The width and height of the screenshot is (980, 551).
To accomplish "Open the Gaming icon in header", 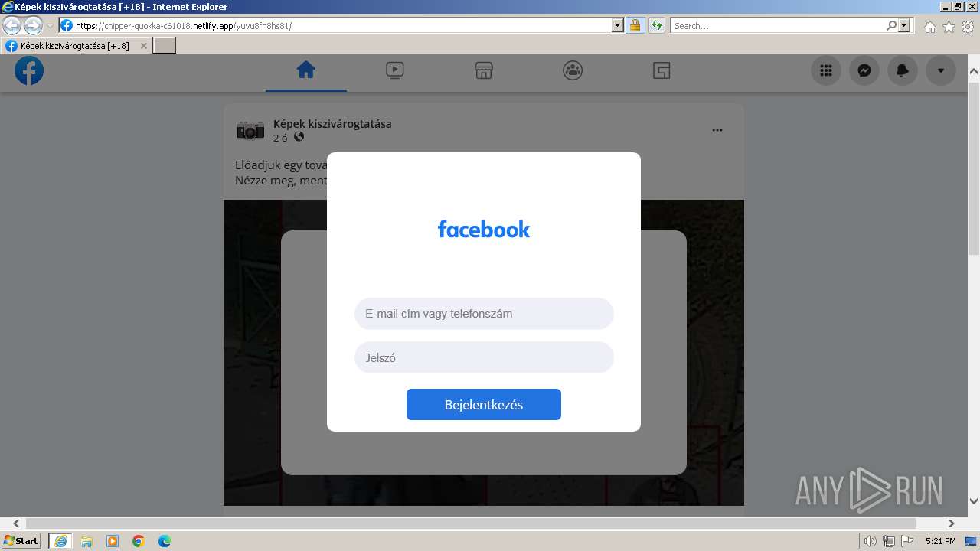I will (x=661, y=70).
